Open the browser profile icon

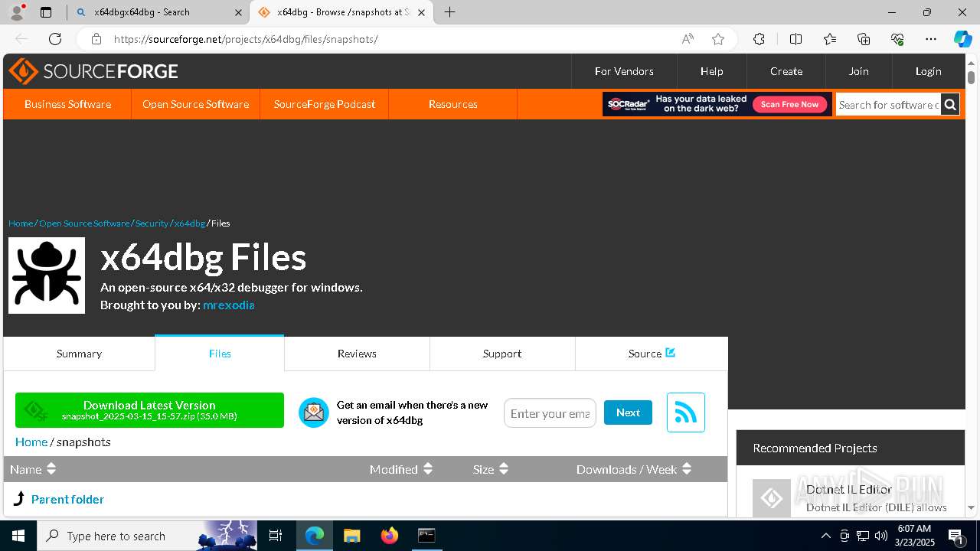point(17,12)
